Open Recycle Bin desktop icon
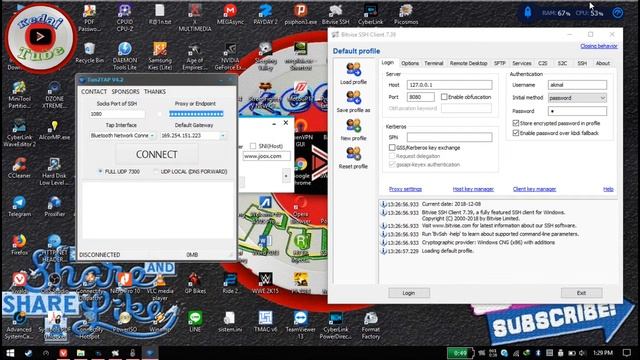The width and height of the screenshot is (640, 360). tap(89, 53)
